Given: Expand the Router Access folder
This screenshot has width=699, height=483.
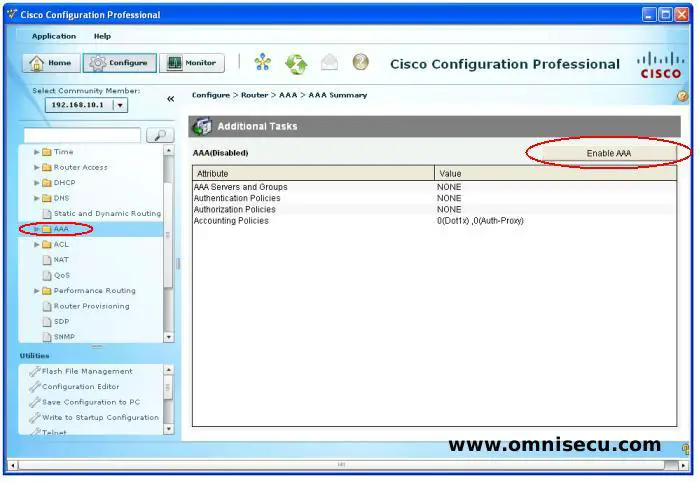Looking at the screenshot, I should [x=37, y=168].
